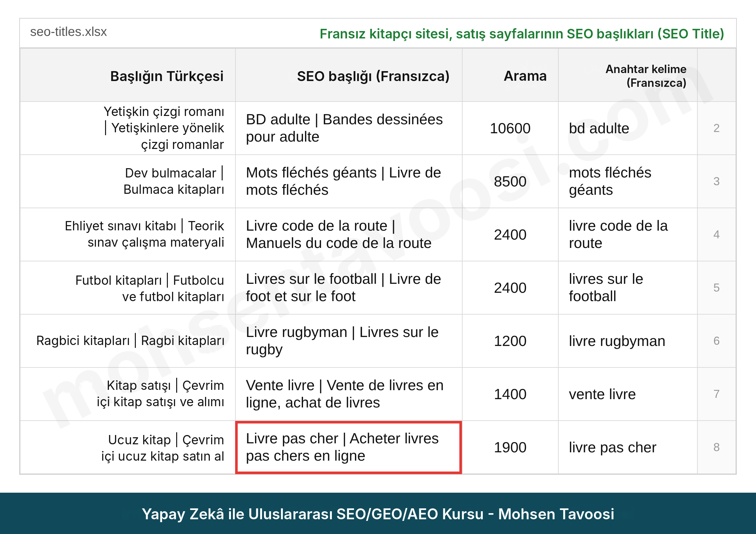
Task: Select keyword cell 'vente livre'
Action: pyautogui.click(x=628, y=394)
